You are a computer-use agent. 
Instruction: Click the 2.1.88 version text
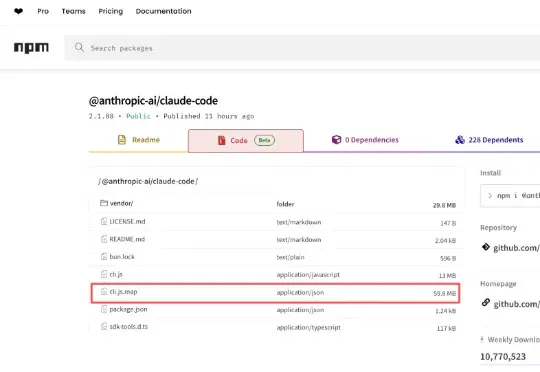[x=101, y=116]
